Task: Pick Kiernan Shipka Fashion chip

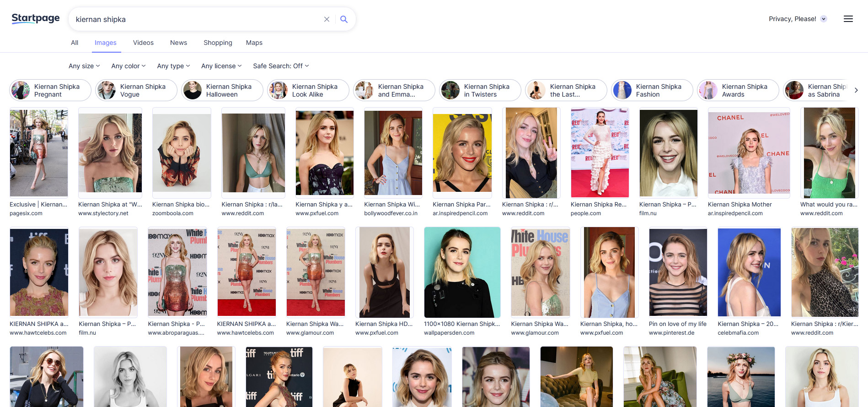Action: coord(652,90)
